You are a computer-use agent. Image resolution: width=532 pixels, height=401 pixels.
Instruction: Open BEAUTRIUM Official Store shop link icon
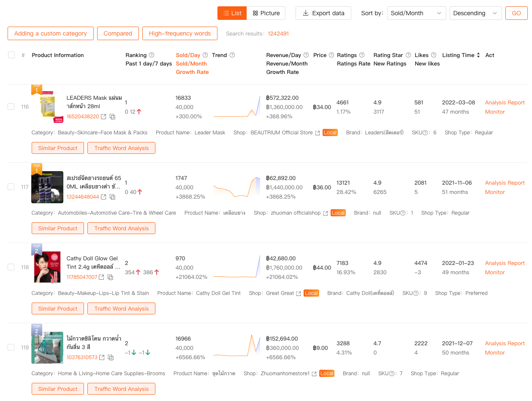click(x=317, y=133)
